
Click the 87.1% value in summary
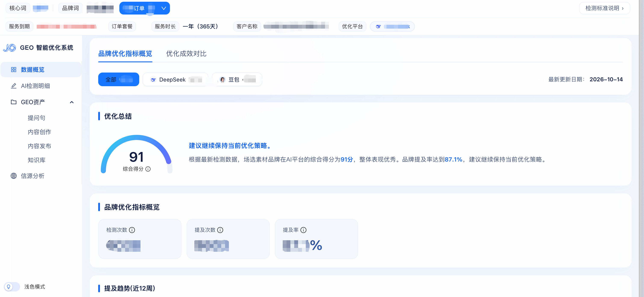(453, 159)
